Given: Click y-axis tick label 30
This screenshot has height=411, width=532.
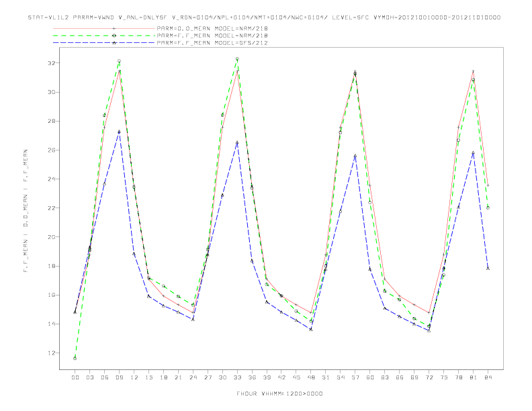Looking at the screenshot, I should coord(52,92).
